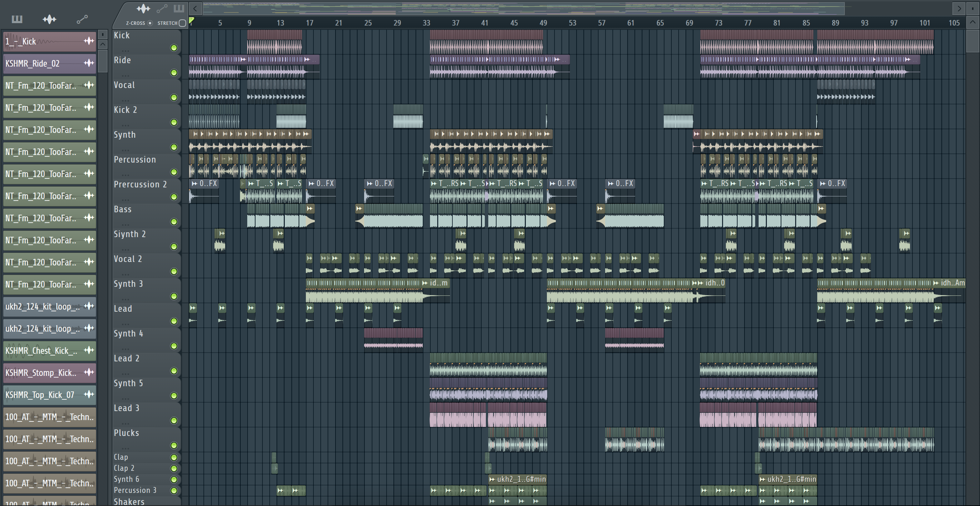Open menu of ukh2_1..G#min clip near bar 42
This screenshot has width=980, height=506.
(x=492, y=479)
